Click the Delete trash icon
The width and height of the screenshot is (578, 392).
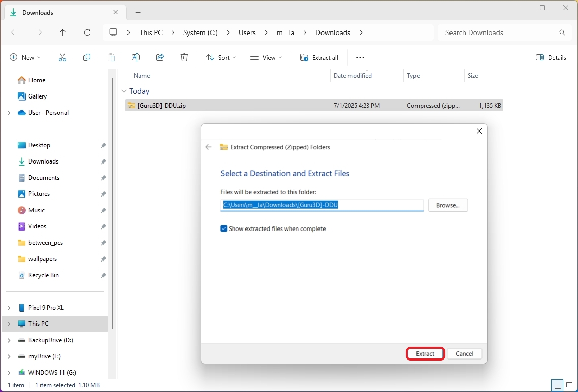click(x=184, y=57)
